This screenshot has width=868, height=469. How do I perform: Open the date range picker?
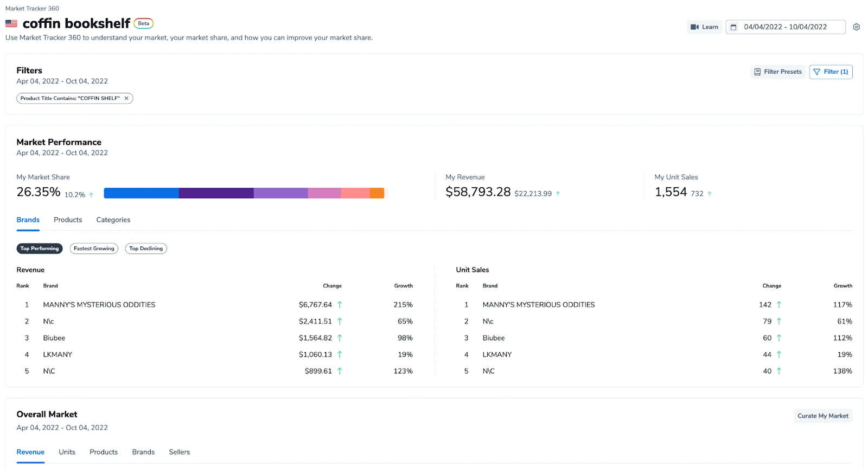785,27
